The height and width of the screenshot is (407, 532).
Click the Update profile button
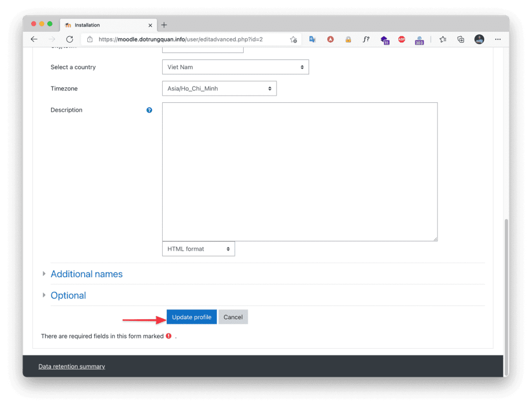pos(192,317)
